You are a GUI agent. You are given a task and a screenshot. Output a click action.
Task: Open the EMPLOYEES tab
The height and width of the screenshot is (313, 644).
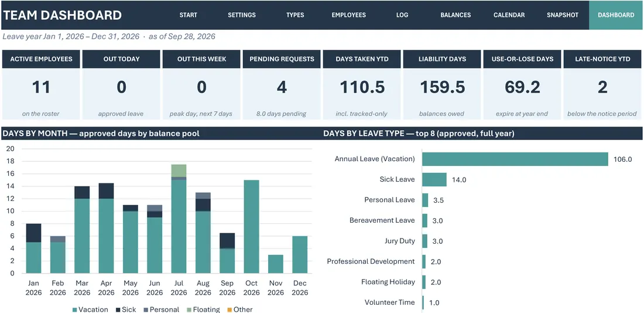pyautogui.click(x=349, y=15)
